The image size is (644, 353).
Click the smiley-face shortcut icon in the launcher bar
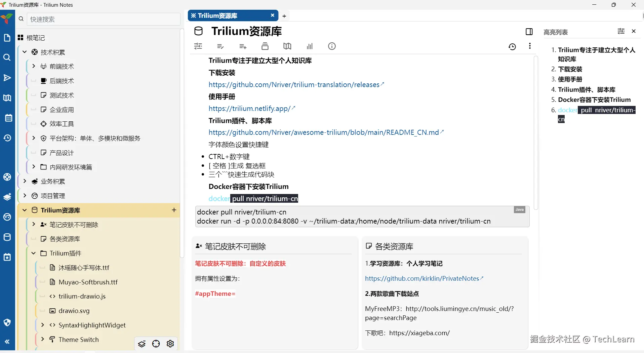pos(7,217)
